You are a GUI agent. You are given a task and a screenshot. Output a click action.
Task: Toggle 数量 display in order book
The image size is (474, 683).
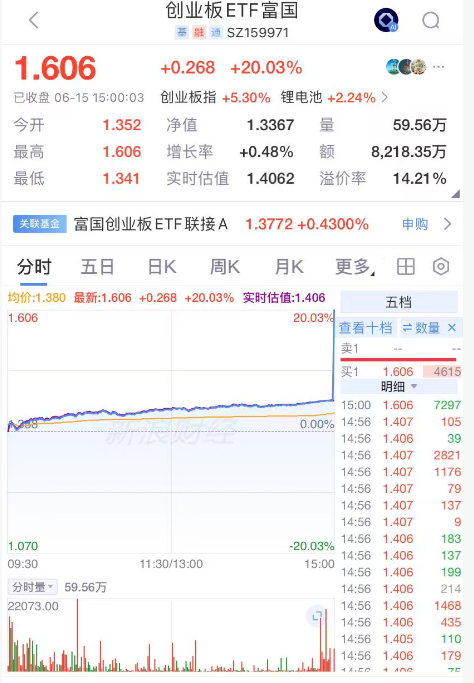pos(421,328)
